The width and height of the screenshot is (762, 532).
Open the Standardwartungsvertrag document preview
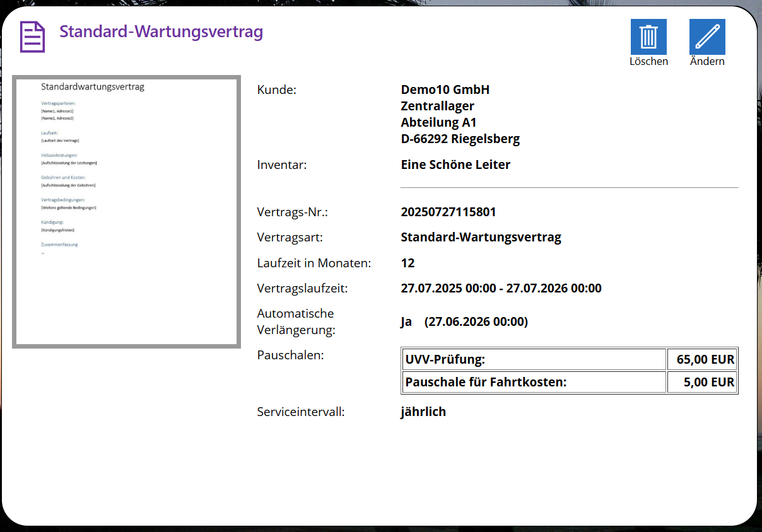coord(126,211)
